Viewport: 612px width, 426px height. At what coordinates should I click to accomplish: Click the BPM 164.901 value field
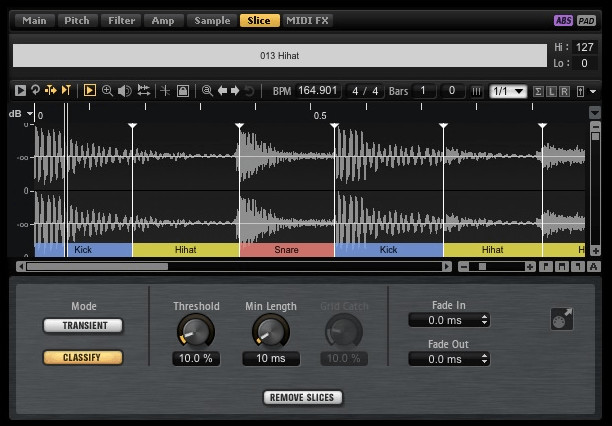click(x=318, y=91)
